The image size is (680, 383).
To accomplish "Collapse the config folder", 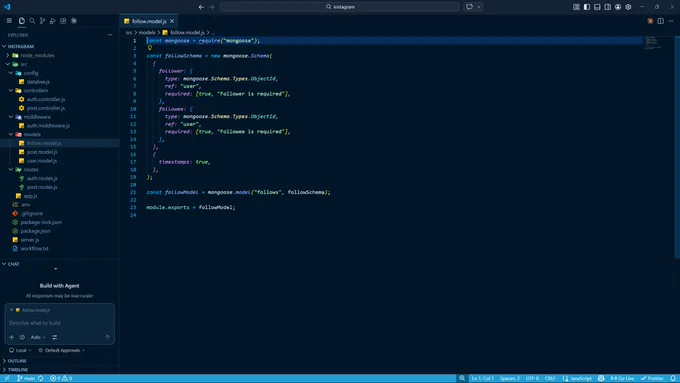I will pos(11,73).
